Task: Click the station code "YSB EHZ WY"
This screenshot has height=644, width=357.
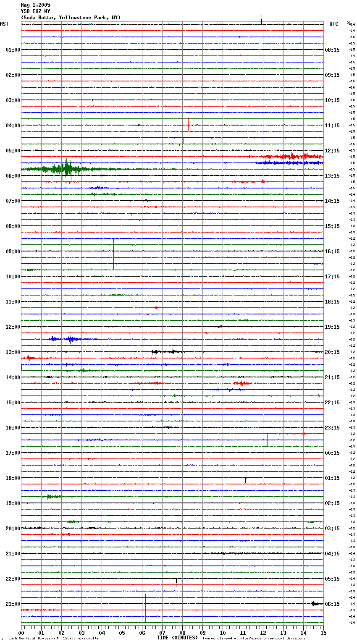Action: [35, 11]
